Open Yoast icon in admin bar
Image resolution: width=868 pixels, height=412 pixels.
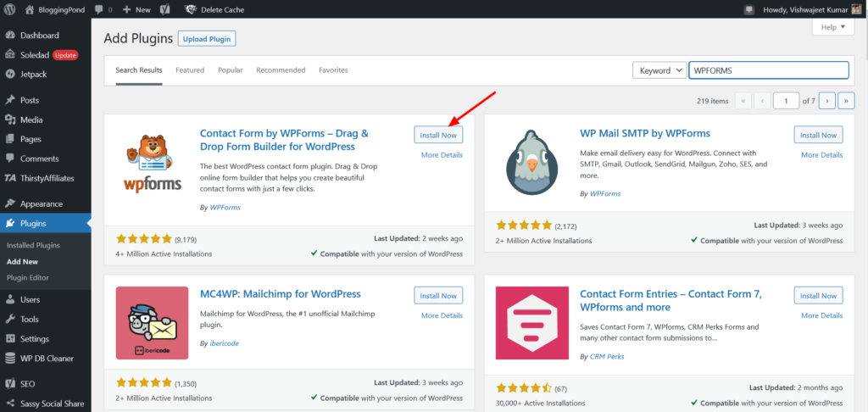pos(164,9)
